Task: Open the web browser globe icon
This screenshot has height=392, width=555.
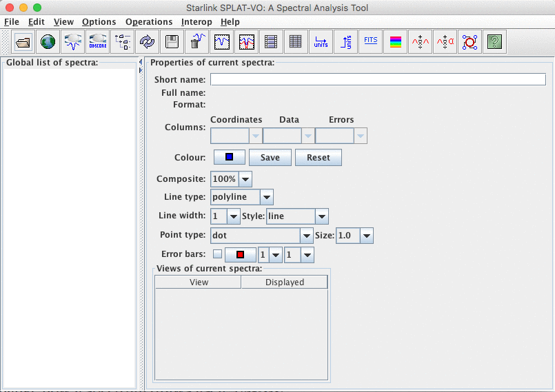Action: point(48,42)
